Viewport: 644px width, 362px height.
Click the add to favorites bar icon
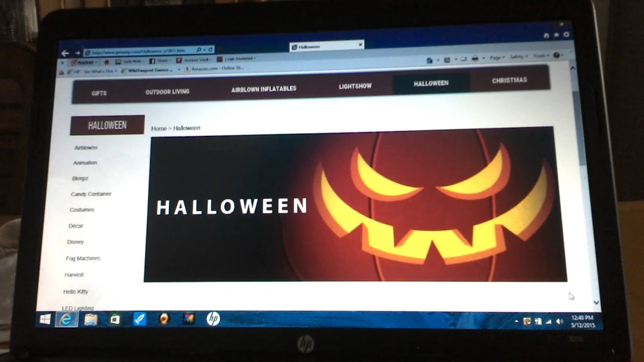pyautogui.click(x=62, y=72)
